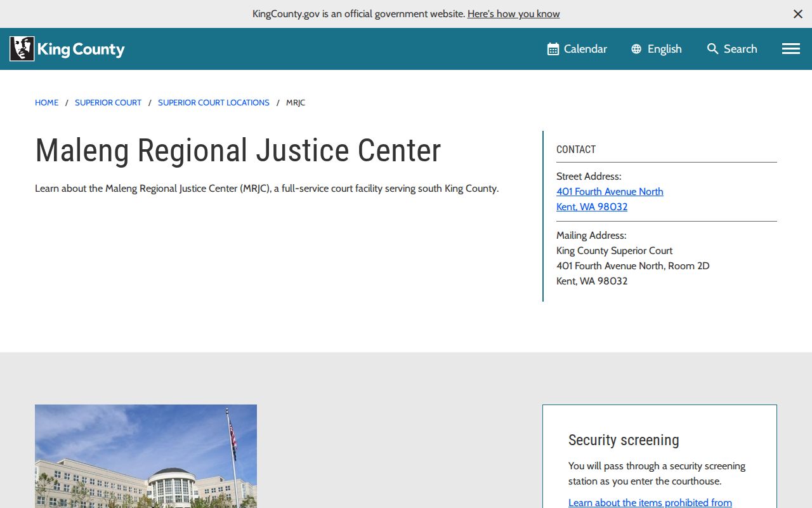
Task: Click the 'Street Address:' label
Action: [589, 176]
